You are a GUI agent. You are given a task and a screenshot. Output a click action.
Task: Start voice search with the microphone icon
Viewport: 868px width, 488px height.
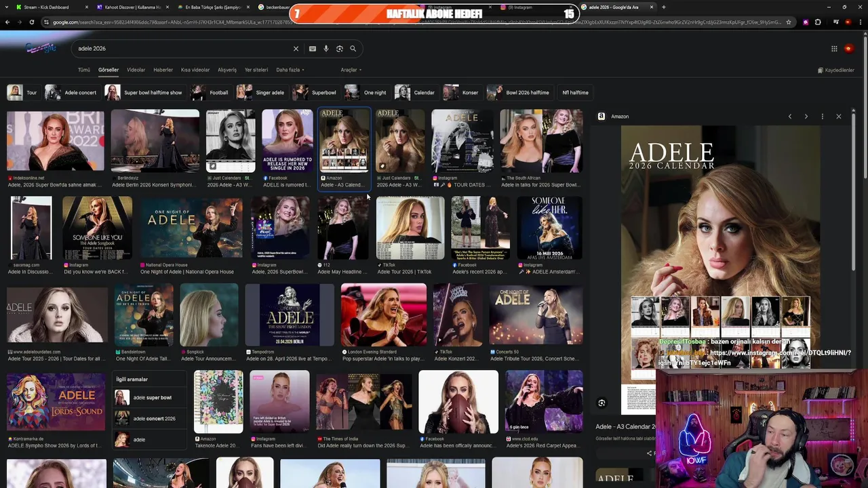(x=326, y=49)
